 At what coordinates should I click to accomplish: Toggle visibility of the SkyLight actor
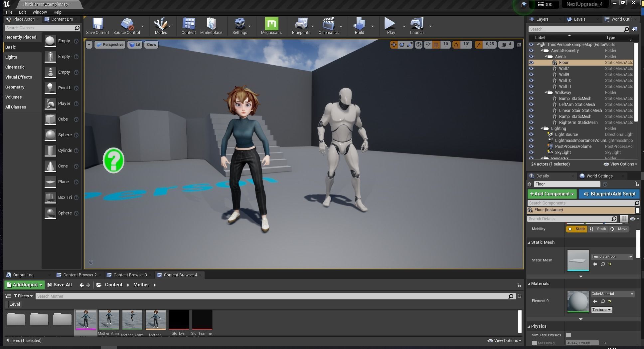[x=531, y=153]
